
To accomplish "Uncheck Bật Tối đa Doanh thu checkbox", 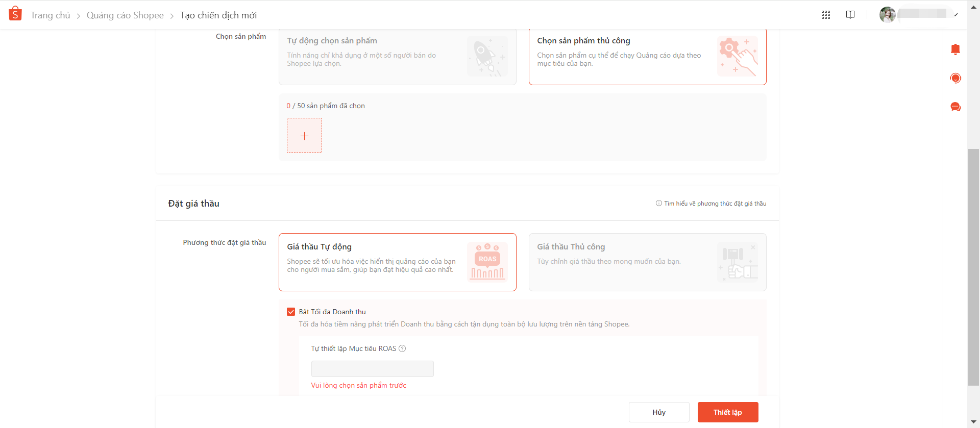I will click(291, 312).
